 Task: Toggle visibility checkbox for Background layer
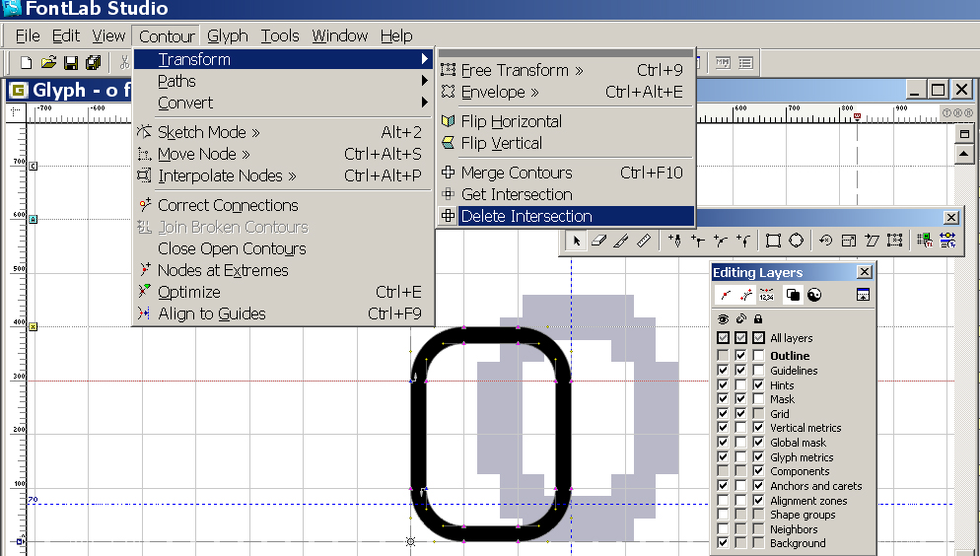click(723, 543)
